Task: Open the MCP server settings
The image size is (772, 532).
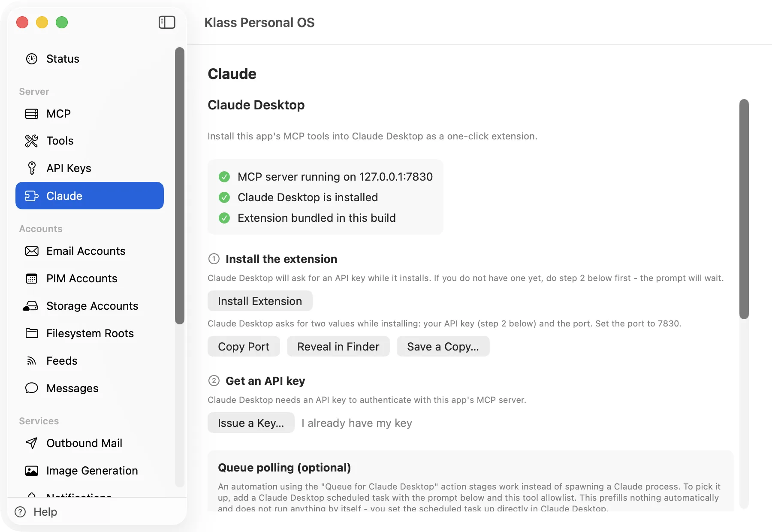Action: [x=90, y=114]
